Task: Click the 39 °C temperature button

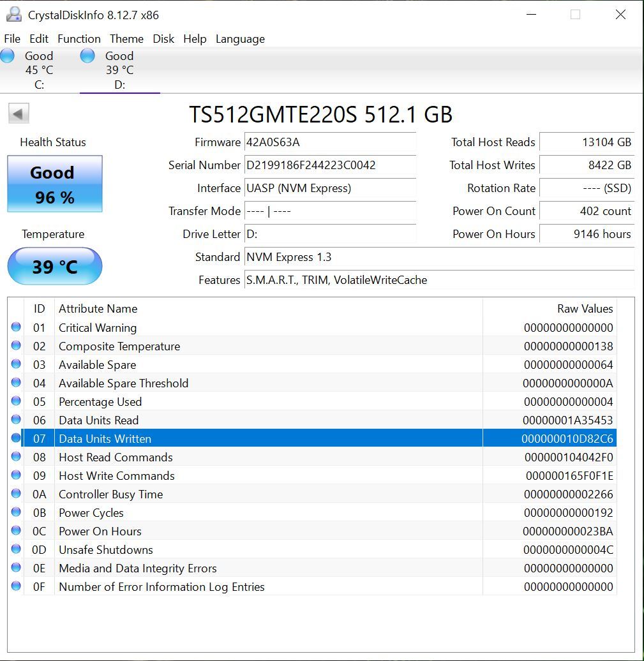Action: [55, 267]
